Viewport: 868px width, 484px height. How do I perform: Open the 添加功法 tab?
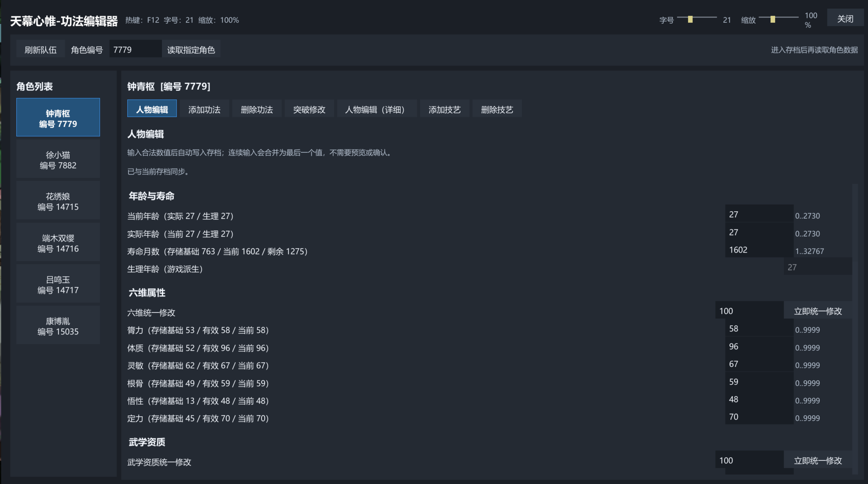coord(205,109)
